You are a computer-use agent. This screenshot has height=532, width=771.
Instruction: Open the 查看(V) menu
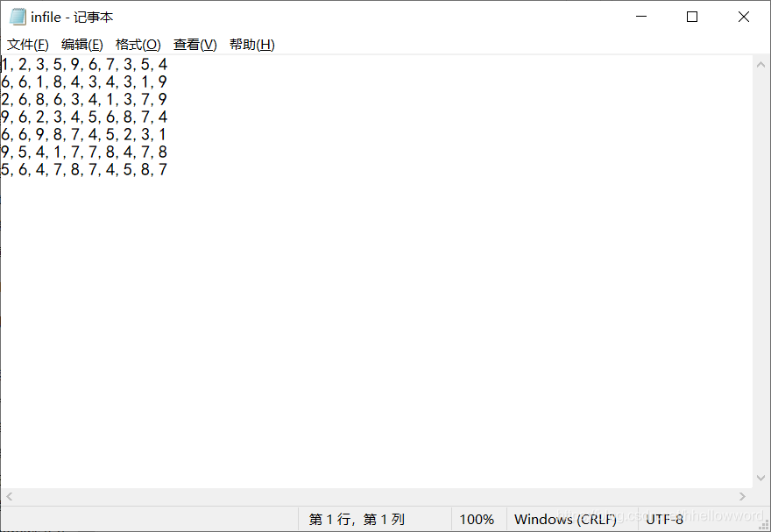click(x=193, y=44)
